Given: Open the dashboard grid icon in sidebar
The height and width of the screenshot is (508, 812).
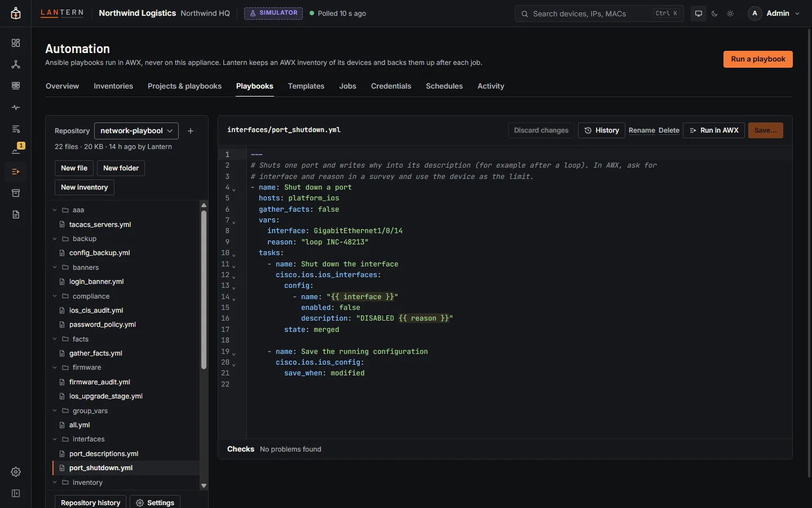Looking at the screenshot, I should coord(16,43).
